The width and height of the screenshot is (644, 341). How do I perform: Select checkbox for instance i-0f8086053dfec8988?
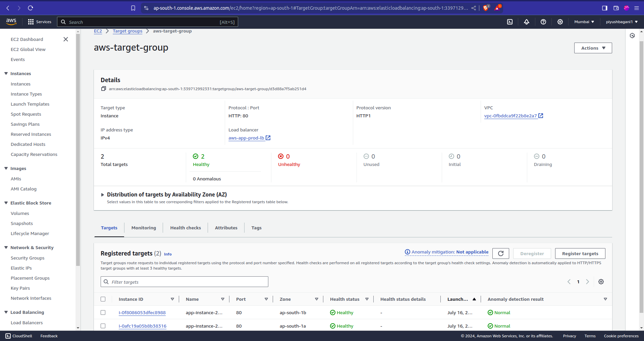103,312
